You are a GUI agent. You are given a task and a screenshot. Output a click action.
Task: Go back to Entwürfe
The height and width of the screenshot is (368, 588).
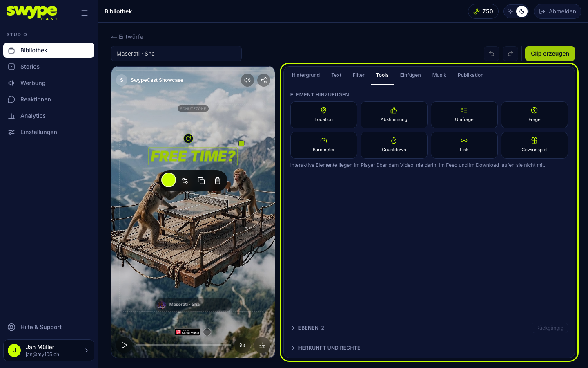pyautogui.click(x=127, y=37)
